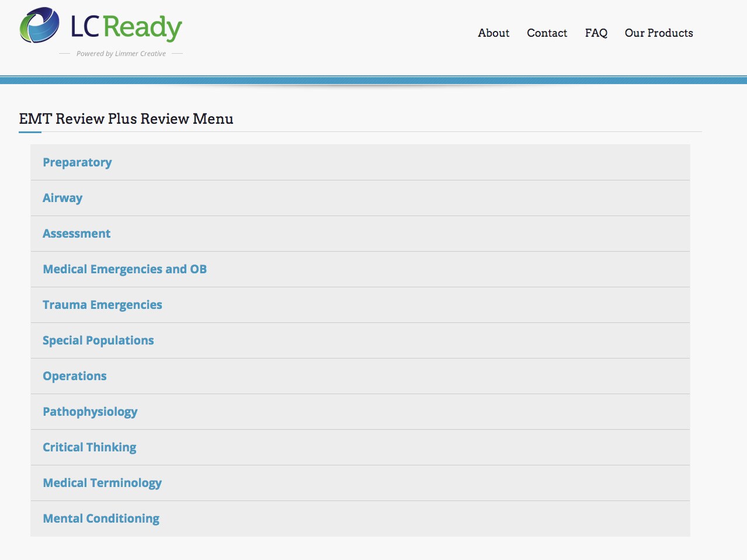Click the EMT Review Plus Review Menu heading
747x560 pixels.
click(x=126, y=119)
